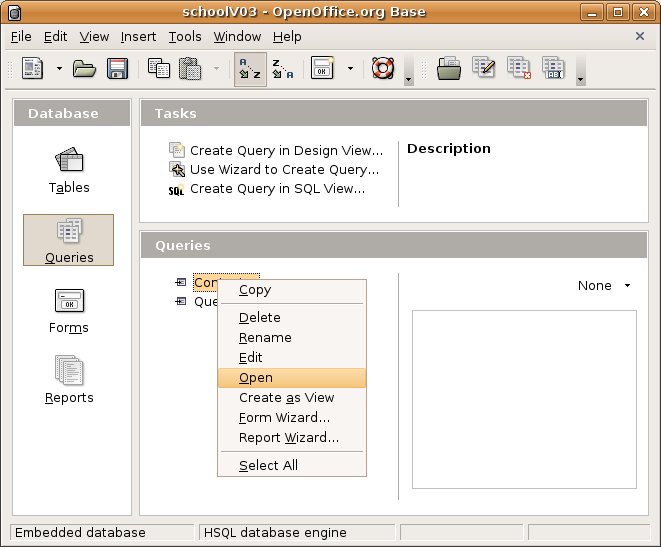Screen dimensions: 661x547
Task: Open the File menu
Action: tap(21, 37)
